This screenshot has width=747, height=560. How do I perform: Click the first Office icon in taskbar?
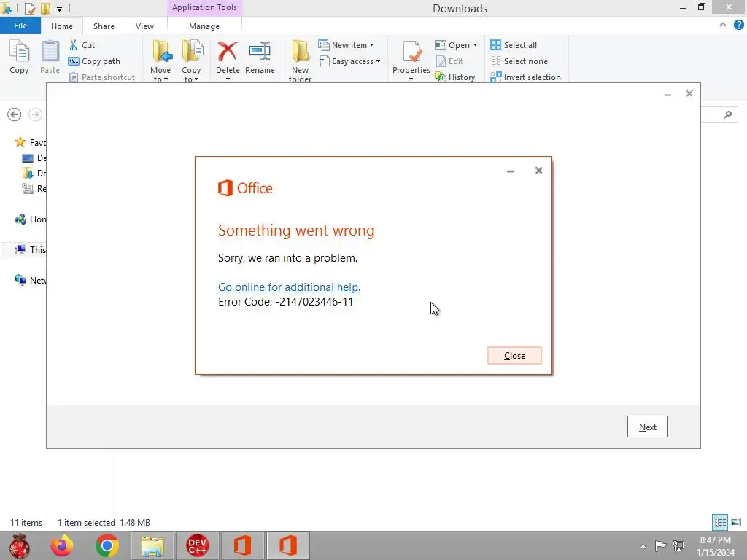point(242,545)
